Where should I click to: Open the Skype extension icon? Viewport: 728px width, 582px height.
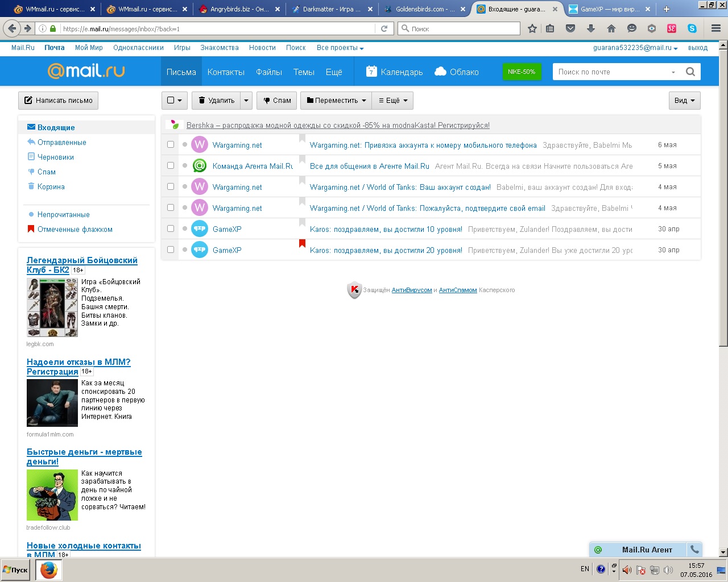pyautogui.click(x=692, y=28)
